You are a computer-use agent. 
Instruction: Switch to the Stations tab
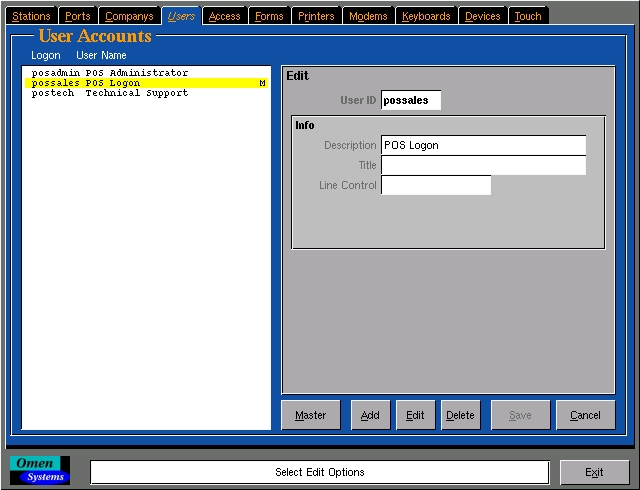31,16
